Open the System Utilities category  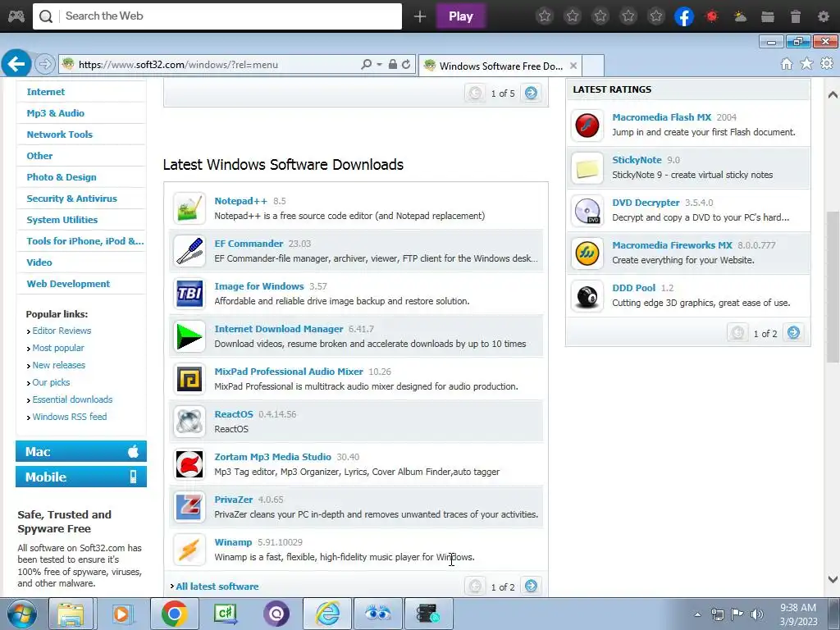tap(62, 220)
